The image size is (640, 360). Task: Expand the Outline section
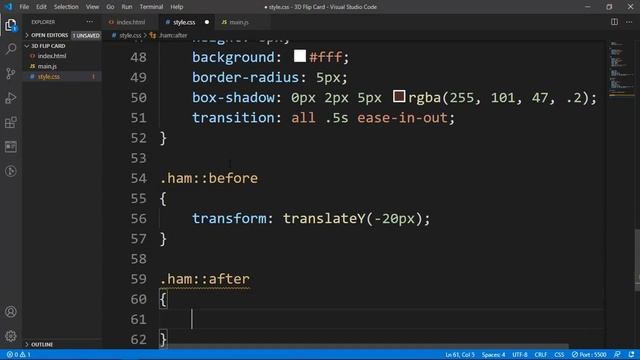click(x=41, y=344)
